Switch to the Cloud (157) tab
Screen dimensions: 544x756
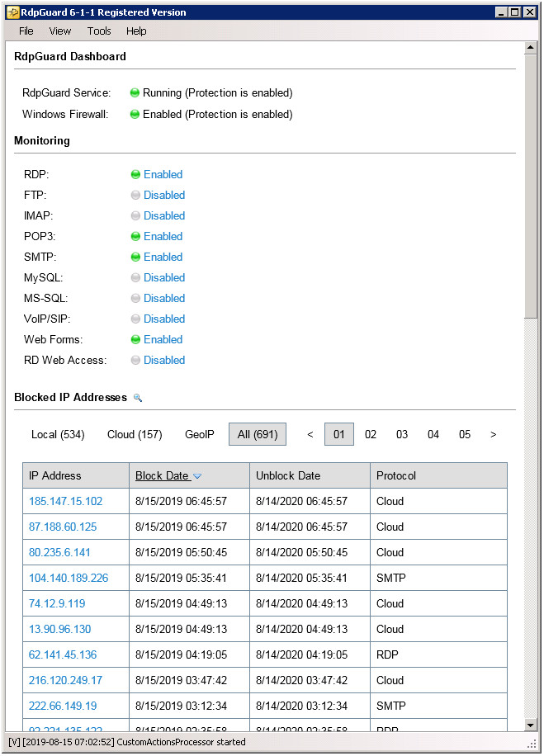pos(135,435)
